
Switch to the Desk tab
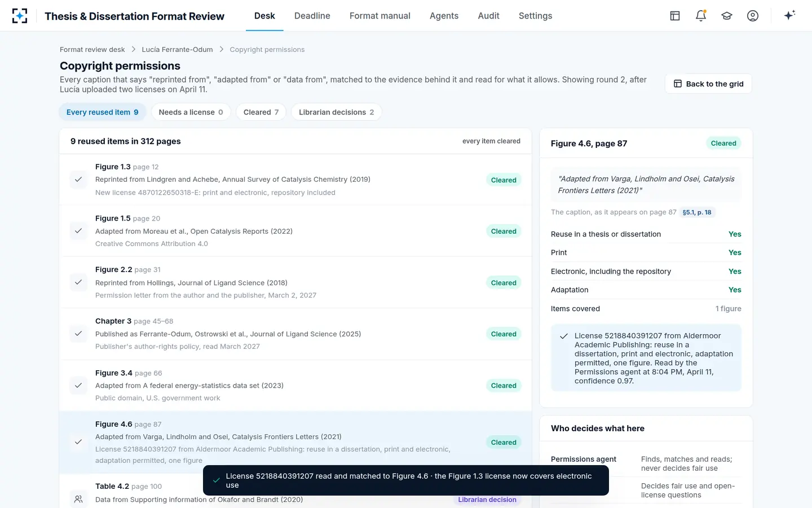pos(264,16)
